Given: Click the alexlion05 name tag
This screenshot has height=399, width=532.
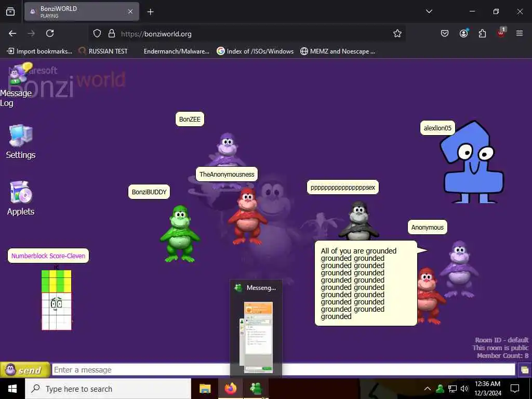Looking at the screenshot, I should coord(437,128).
